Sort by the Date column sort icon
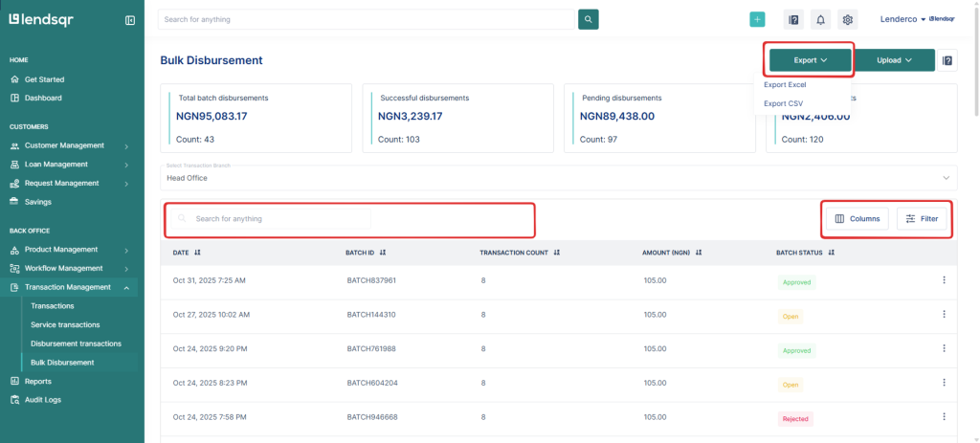Viewport: 980px width, 443px height. 197,253
